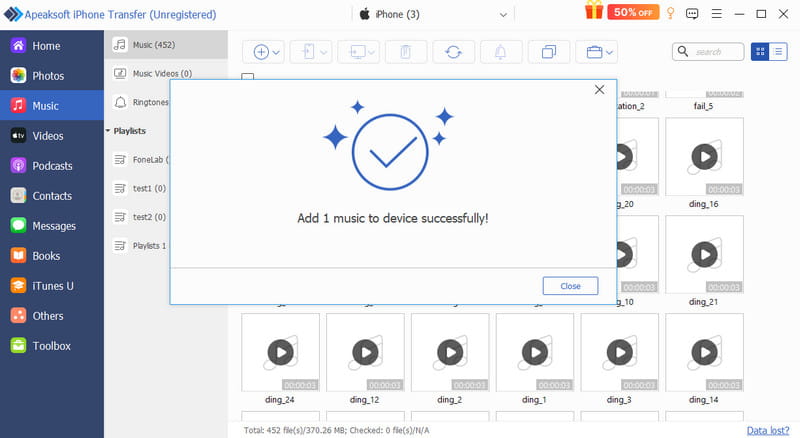Switch to list view
This screenshot has height=438, width=800.
[x=778, y=52]
